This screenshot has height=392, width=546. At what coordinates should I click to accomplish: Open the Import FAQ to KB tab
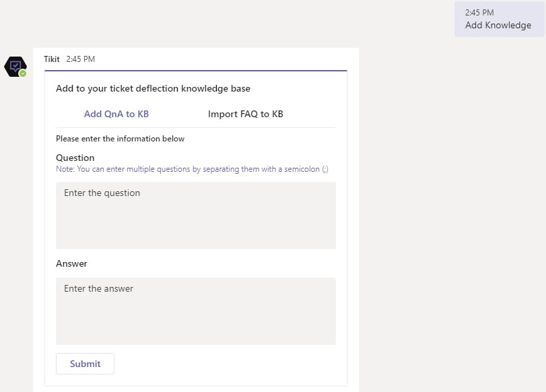click(245, 114)
